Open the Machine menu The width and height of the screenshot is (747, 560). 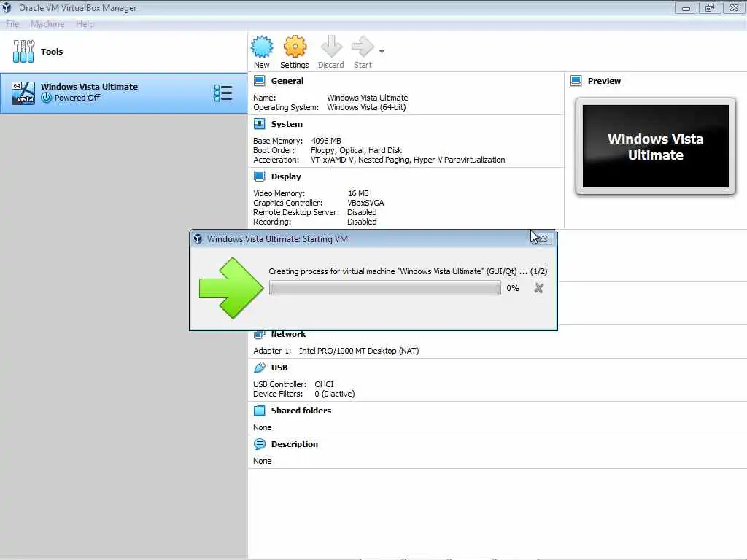pos(47,24)
